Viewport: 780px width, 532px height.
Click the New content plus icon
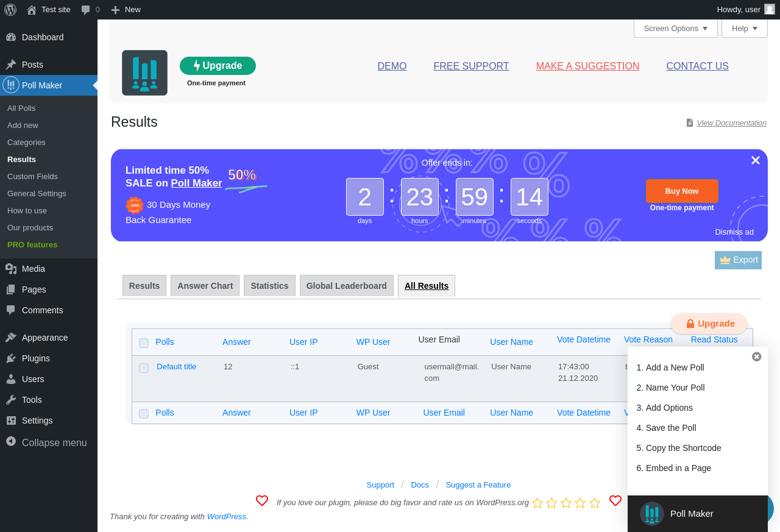pos(115,10)
